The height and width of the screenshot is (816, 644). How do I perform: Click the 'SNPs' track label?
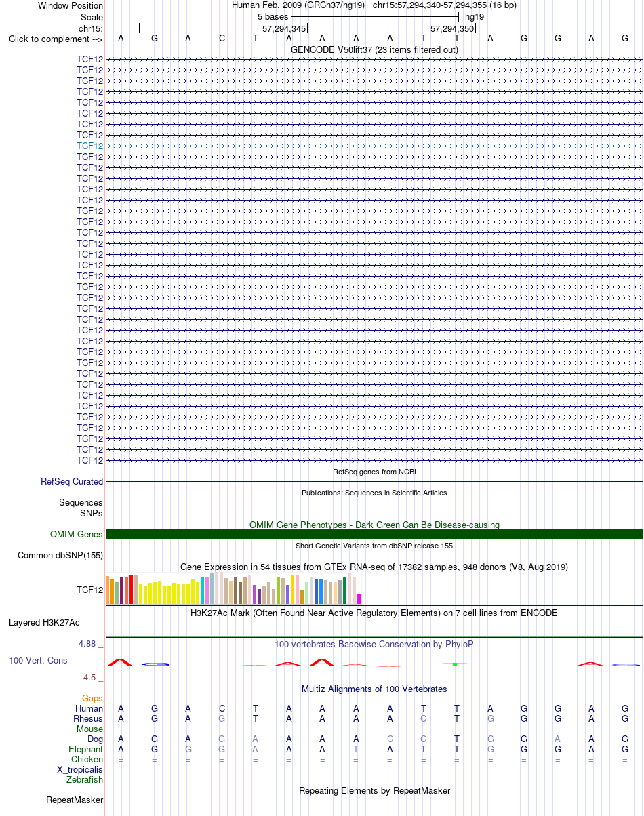92,513
